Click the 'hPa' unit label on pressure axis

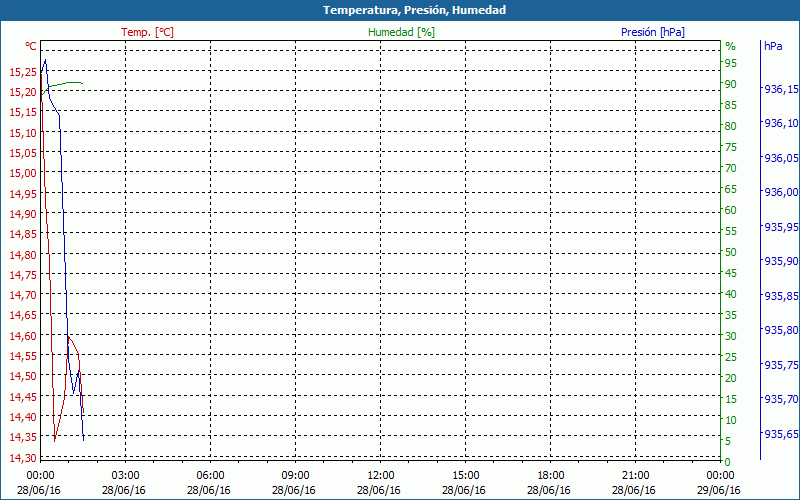[x=773, y=46]
